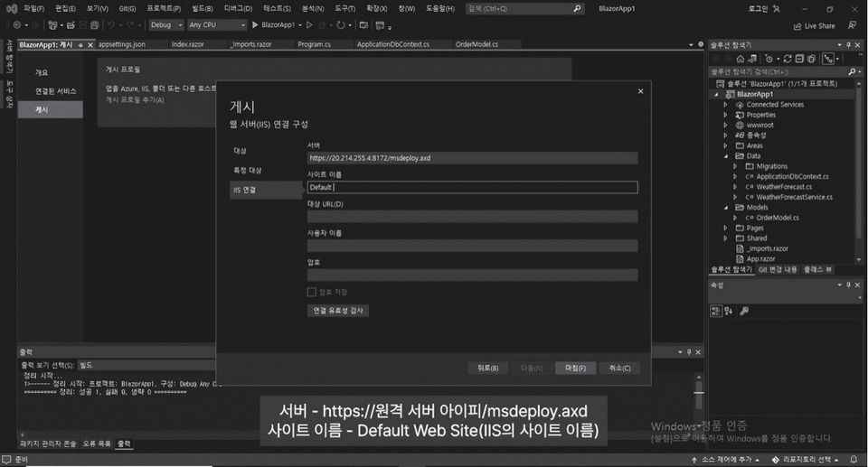The image size is (868, 467).
Task: Click the 게시 프로필 추가(A) link
Action: point(135,100)
